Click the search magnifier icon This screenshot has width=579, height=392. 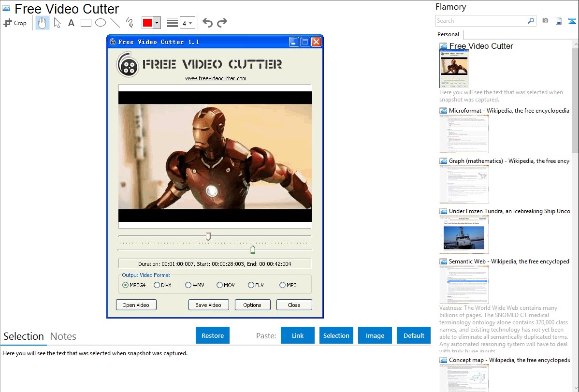pyautogui.click(x=531, y=21)
